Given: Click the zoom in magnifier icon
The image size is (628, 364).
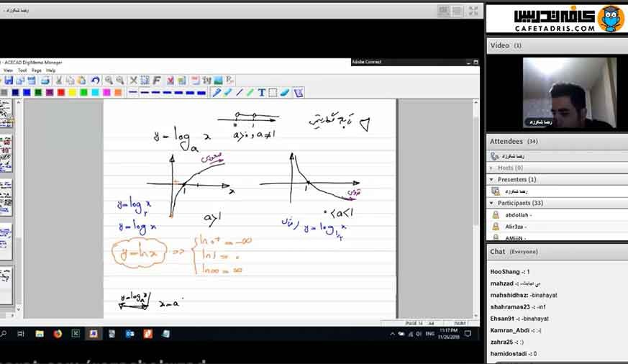Looking at the screenshot, I should [x=109, y=81].
